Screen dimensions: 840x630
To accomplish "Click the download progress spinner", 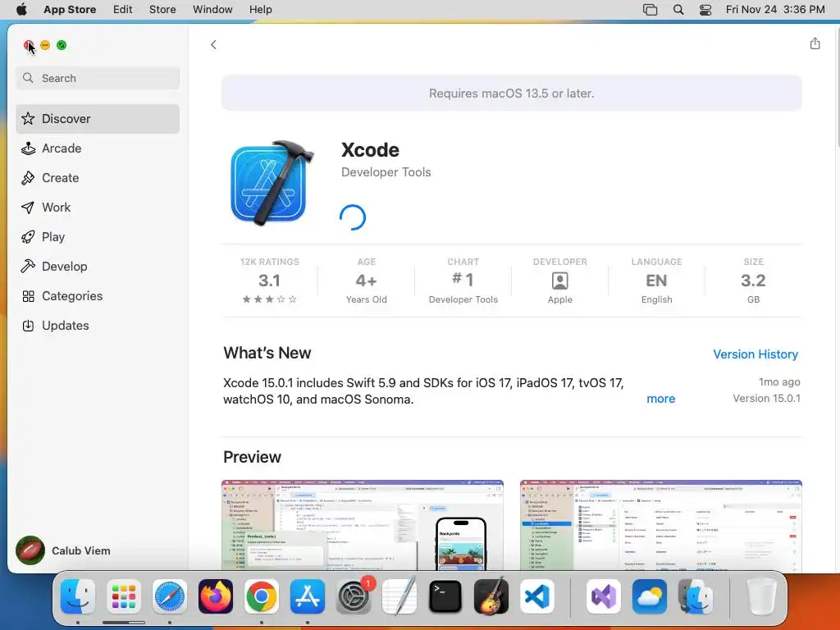I will point(353,217).
